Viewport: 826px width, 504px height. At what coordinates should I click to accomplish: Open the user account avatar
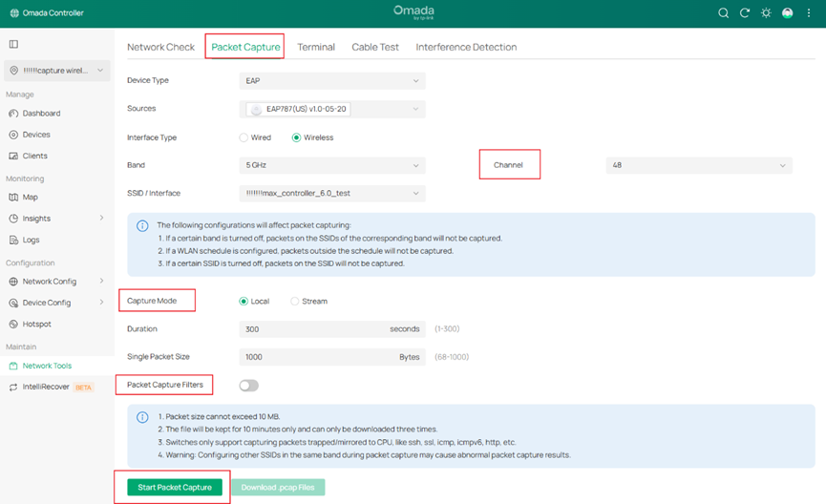coord(788,13)
